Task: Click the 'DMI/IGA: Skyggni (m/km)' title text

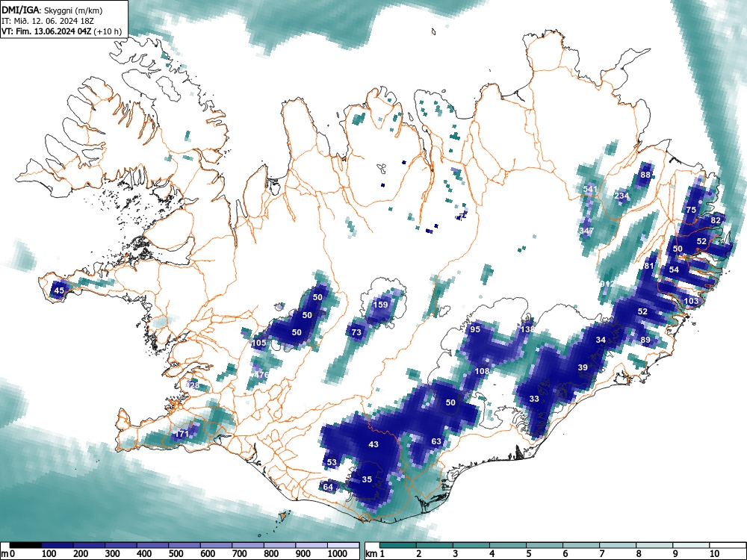Action: (52, 10)
